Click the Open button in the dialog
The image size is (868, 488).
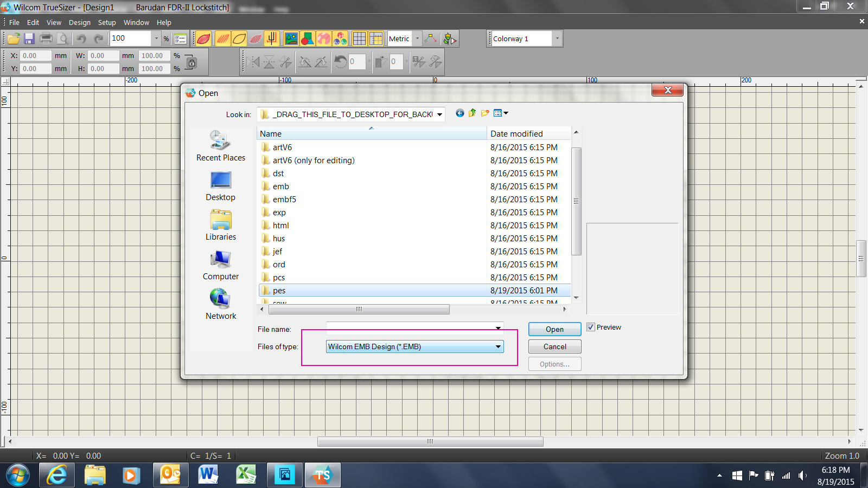(x=554, y=329)
